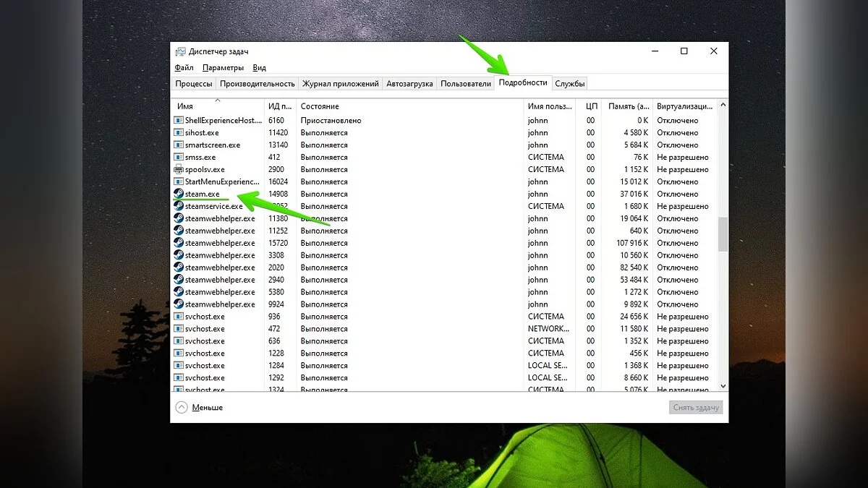Click the steamservice.exe process icon

click(x=179, y=206)
